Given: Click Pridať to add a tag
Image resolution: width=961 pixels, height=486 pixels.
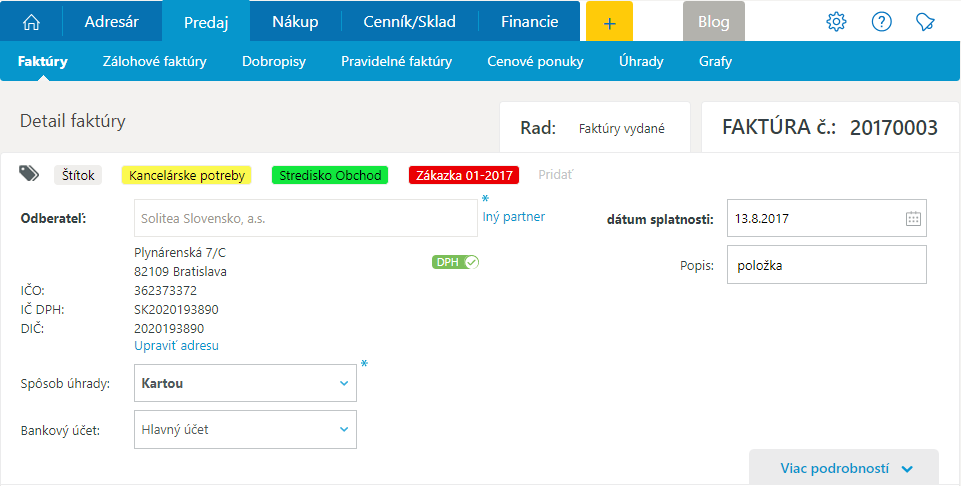Looking at the screenshot, I should pos(555,175).
